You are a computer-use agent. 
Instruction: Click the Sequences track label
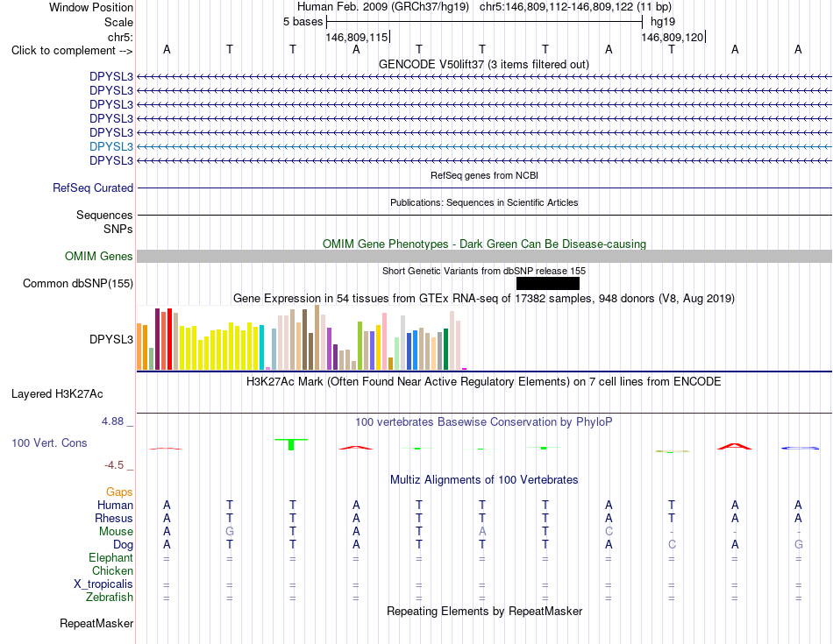click(104, 215)
